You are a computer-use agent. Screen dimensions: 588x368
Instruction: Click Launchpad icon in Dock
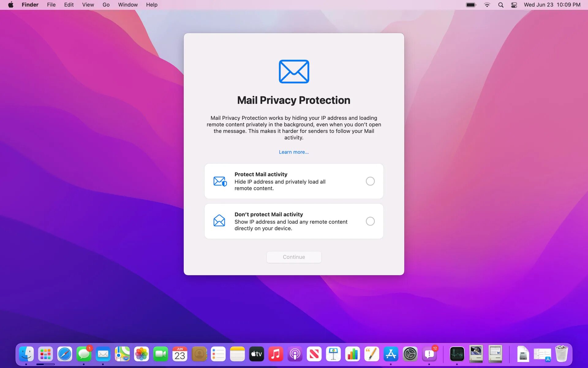(45, 354)
